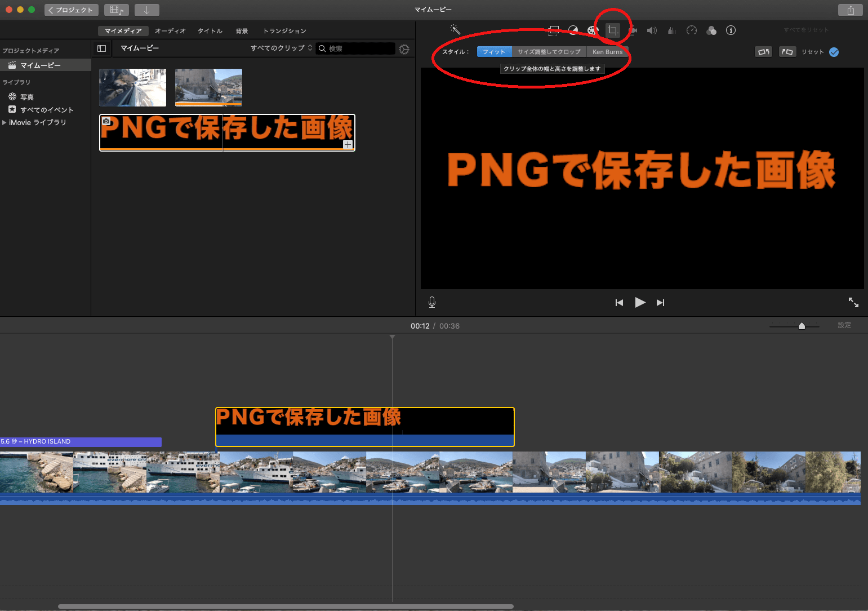Open the color correction palette icon

(592, 30)
